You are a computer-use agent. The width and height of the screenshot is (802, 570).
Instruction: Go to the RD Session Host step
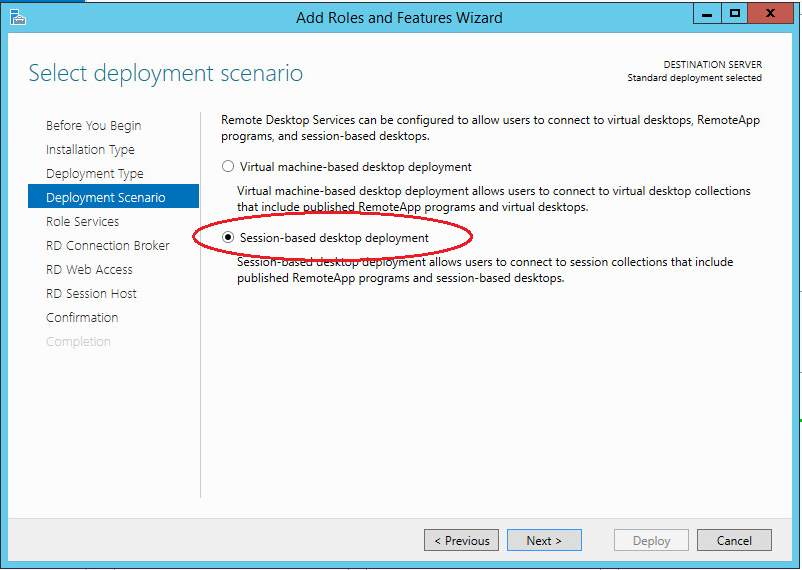(91, 294)
